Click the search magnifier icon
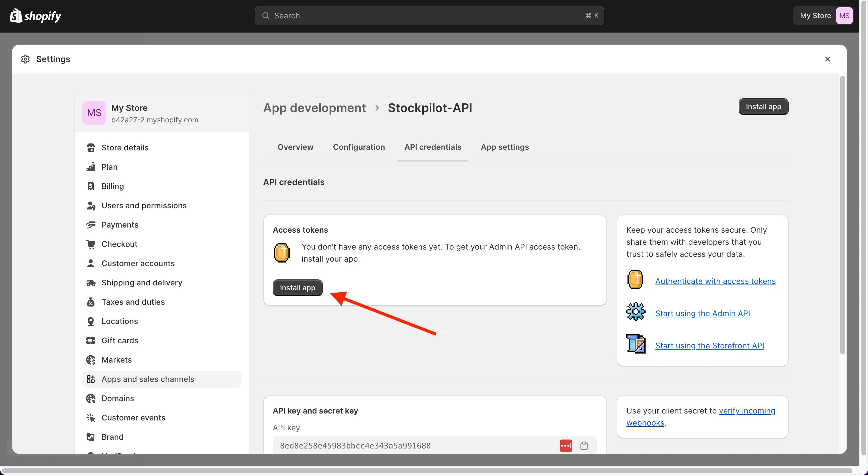The width and height of the screenshot is (868, 475). click(x=266, y=16)
